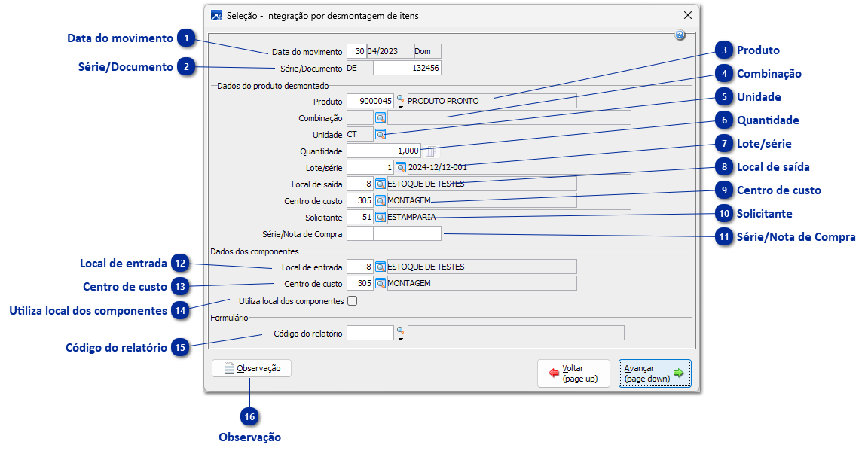Click the Local de saída code field
The width and height of the screenshot is (868, 457).
[360, 184]
